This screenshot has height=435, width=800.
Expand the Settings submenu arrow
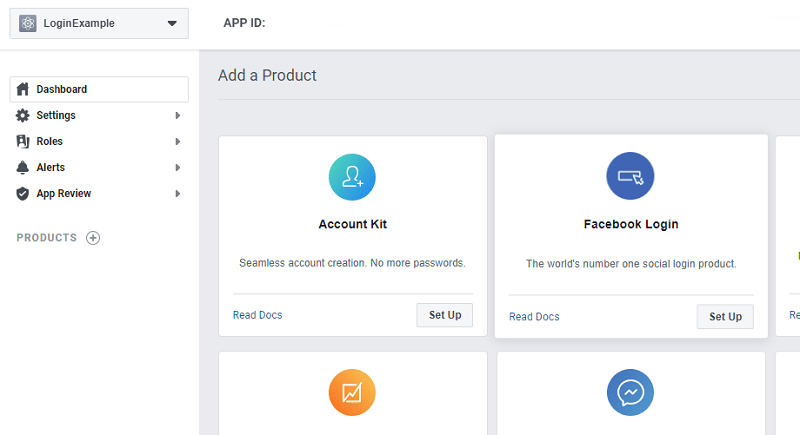178,115
